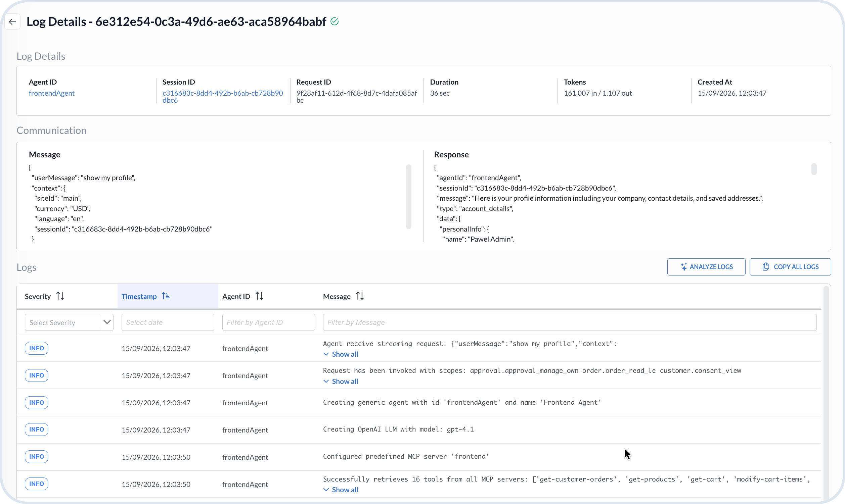Click the Duration value 36 sec

(x=440, y=93)
